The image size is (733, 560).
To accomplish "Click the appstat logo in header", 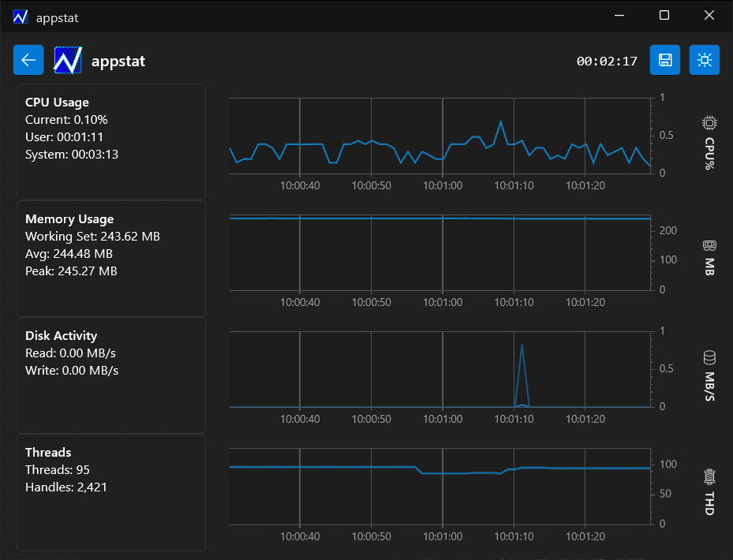I will tap(68, 60).
